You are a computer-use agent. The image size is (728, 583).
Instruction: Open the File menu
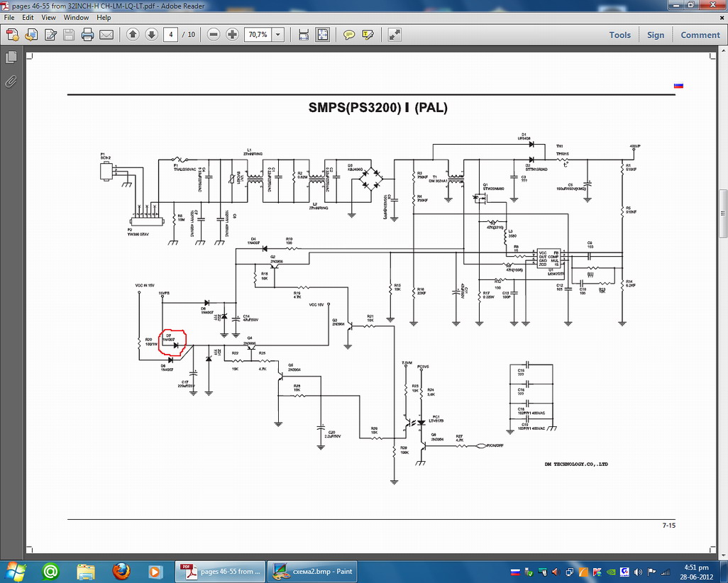coord(10,17)
